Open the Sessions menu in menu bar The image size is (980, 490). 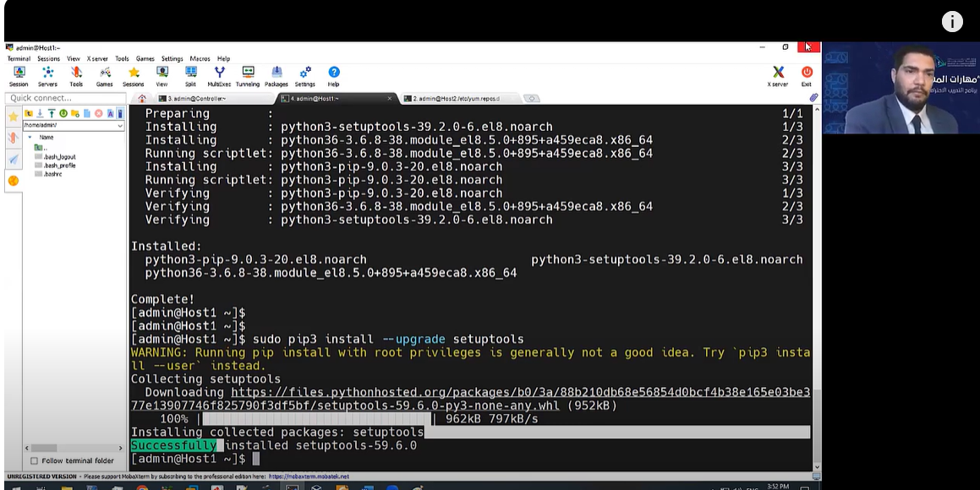coord(48,59)
